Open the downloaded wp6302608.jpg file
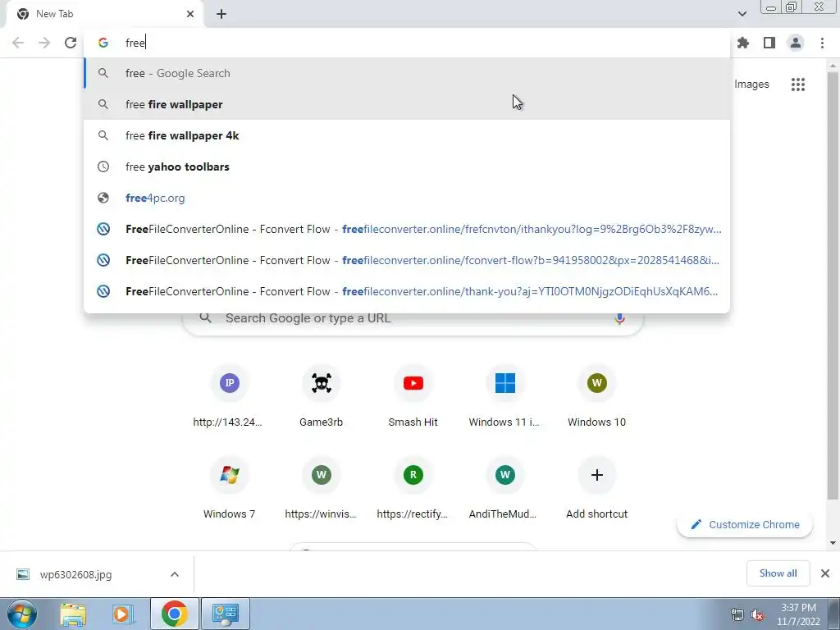840x630 pixels. (x=75, y=574)
